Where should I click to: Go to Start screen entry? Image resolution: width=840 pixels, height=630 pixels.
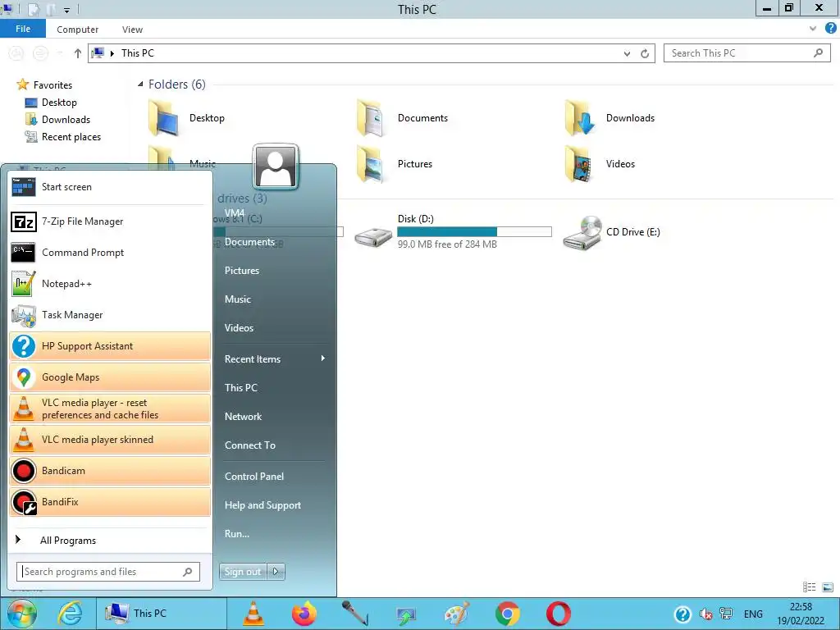[x=110, y=187]
